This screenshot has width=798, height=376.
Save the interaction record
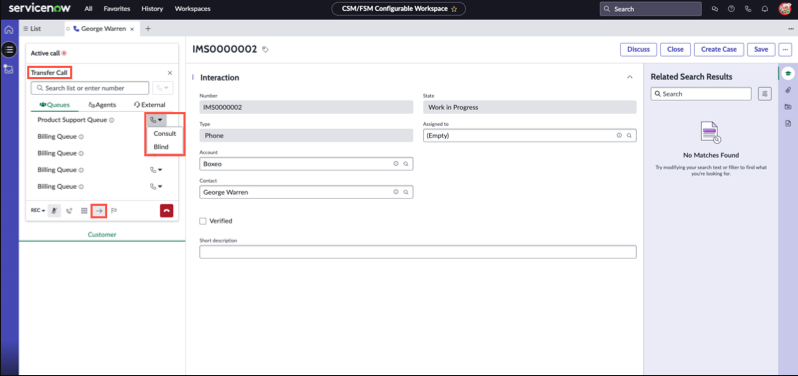coord(761,49)
